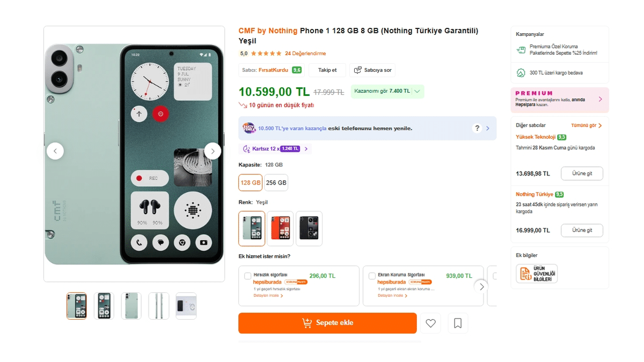Select the 256 GB capacity option
The height and width of the screenshot is (362, 644).
click(x=276, y=182)
